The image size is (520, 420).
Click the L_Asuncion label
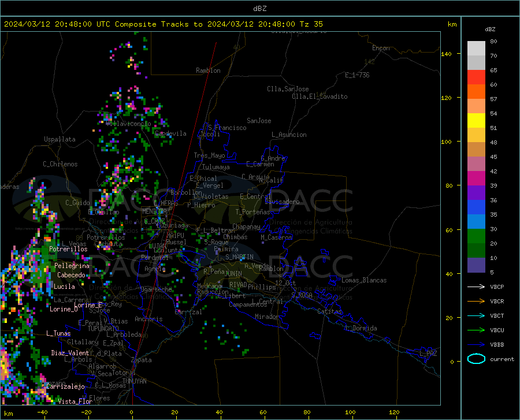[x=289, y=135]
